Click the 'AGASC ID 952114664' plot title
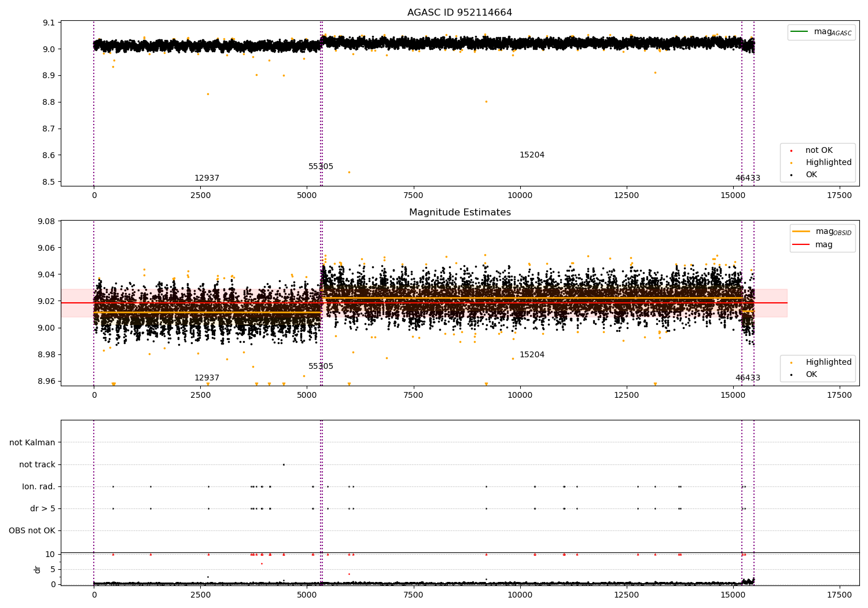Viewport: 868px width, 608px height. click(x=459, y=13)
